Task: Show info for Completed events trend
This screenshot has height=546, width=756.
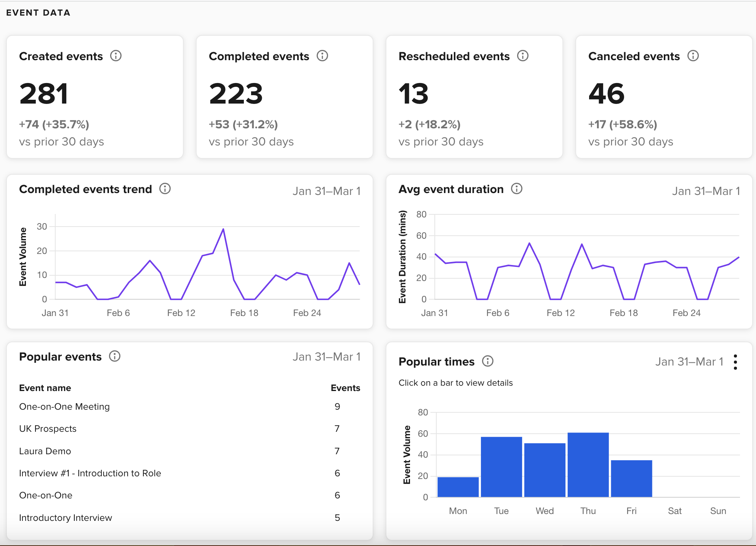Action: tap(165, 189)
